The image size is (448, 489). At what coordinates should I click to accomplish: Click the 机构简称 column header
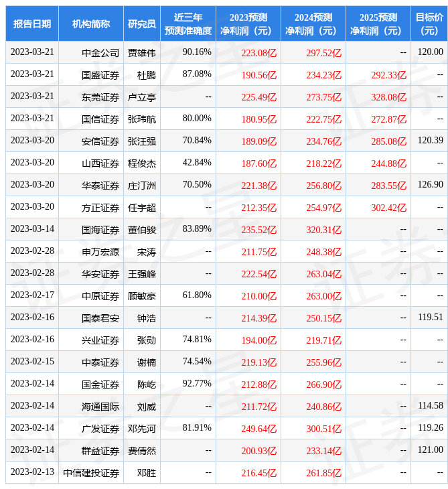[x=91, y=24]
